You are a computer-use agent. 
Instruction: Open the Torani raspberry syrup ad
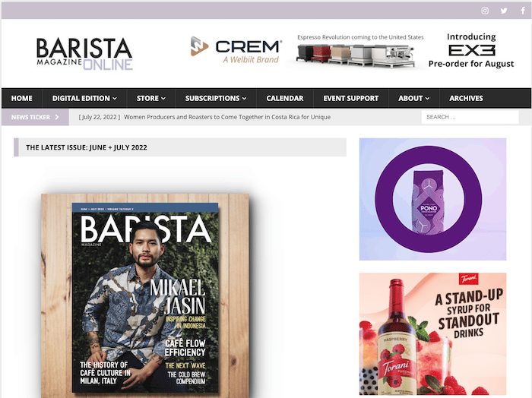[432, 334]
